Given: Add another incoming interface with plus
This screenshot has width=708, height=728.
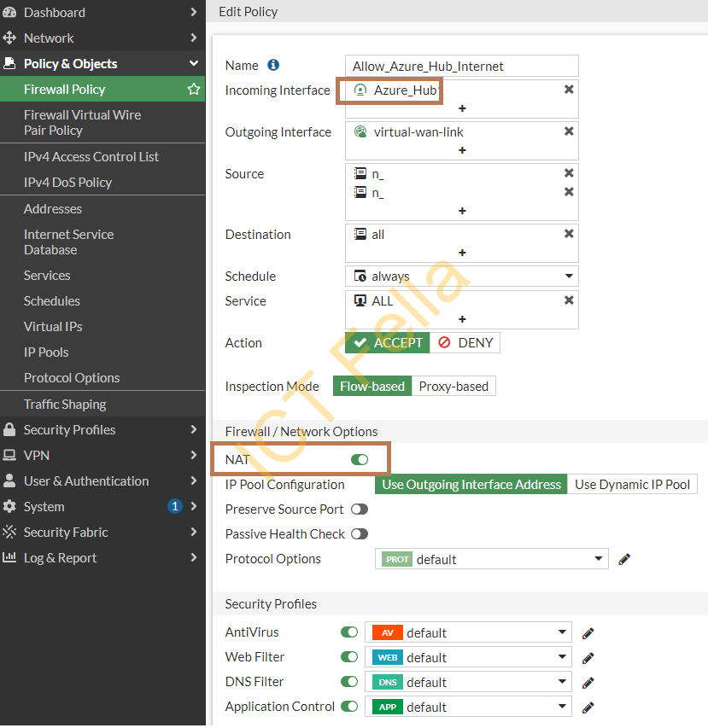Looking at the screenshot, I should pyautogui.click(x=462, y=108).
